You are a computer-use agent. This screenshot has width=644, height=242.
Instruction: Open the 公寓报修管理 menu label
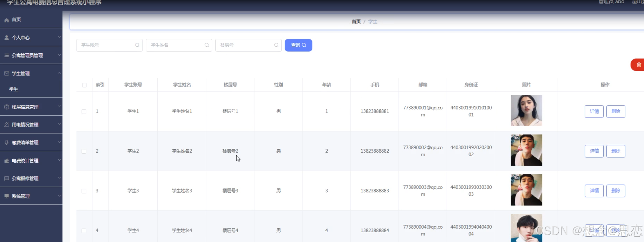[x=25, y=178]
